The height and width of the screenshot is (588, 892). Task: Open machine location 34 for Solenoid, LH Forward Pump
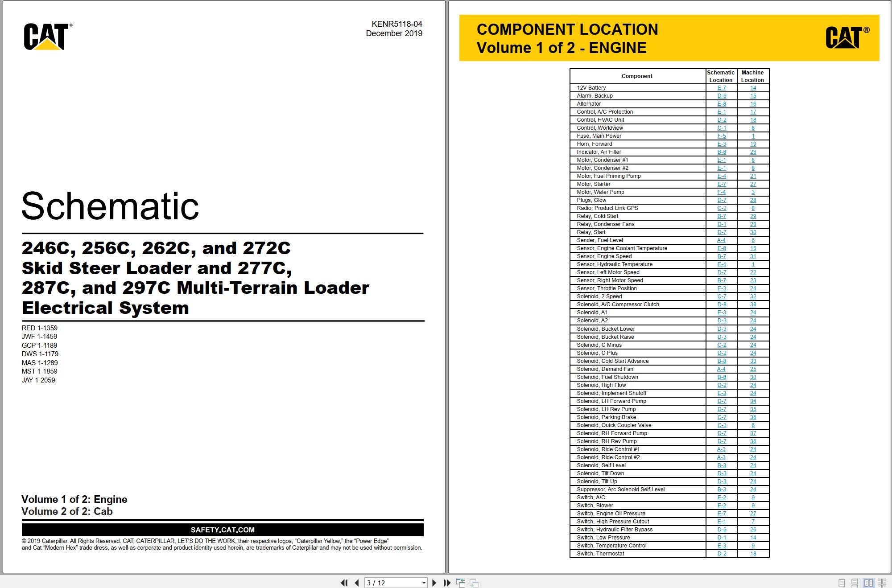click(x=753, y=401)
